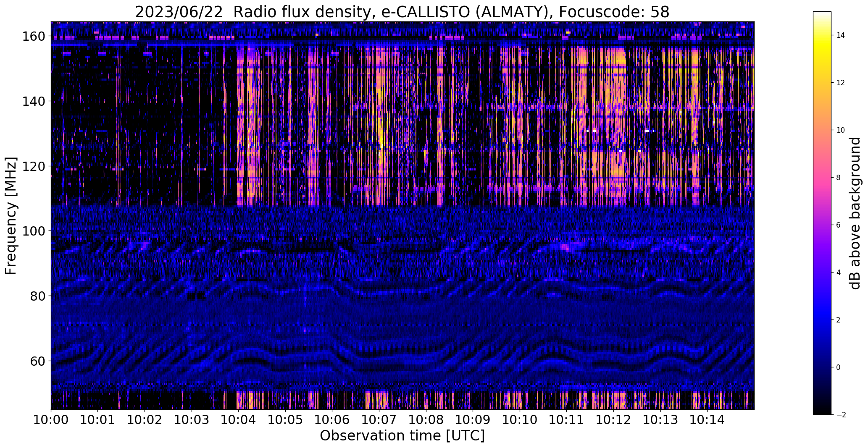Image resolution: width=868 pixels, height=448 pixels.
Task: Click colorbar tick label 12
Action: [841, 83]
